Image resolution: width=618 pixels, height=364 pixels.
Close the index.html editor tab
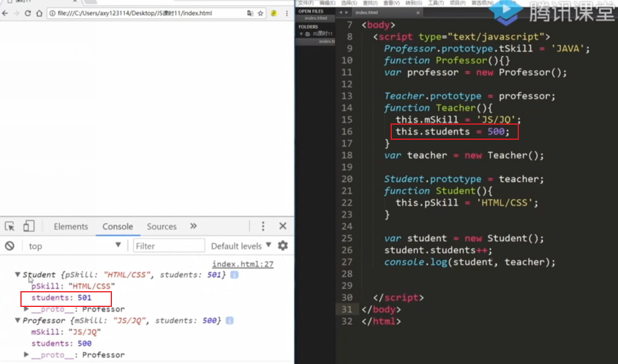(418, 13)
